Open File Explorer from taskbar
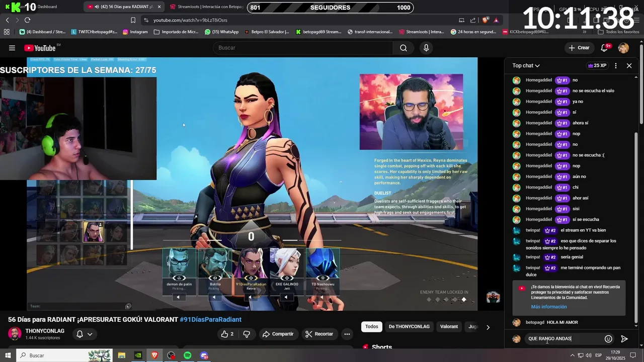 (x=122, y=355)
